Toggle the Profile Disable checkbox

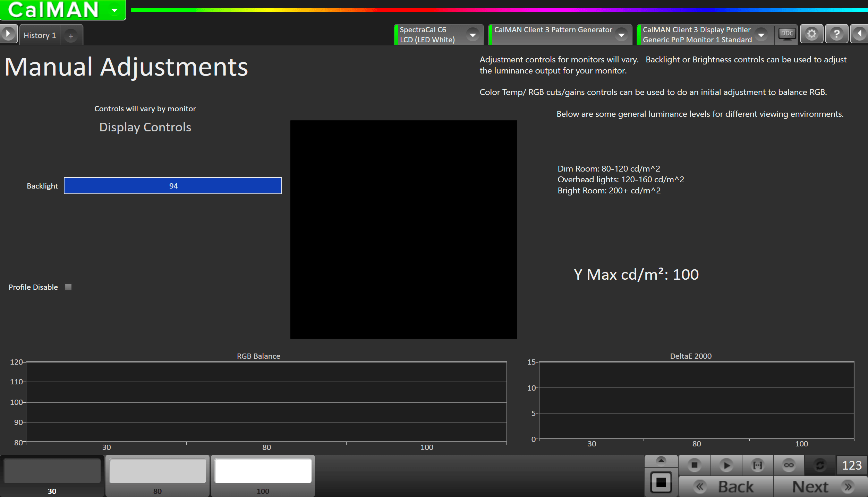pyautogui.click(x=68, y=287)
